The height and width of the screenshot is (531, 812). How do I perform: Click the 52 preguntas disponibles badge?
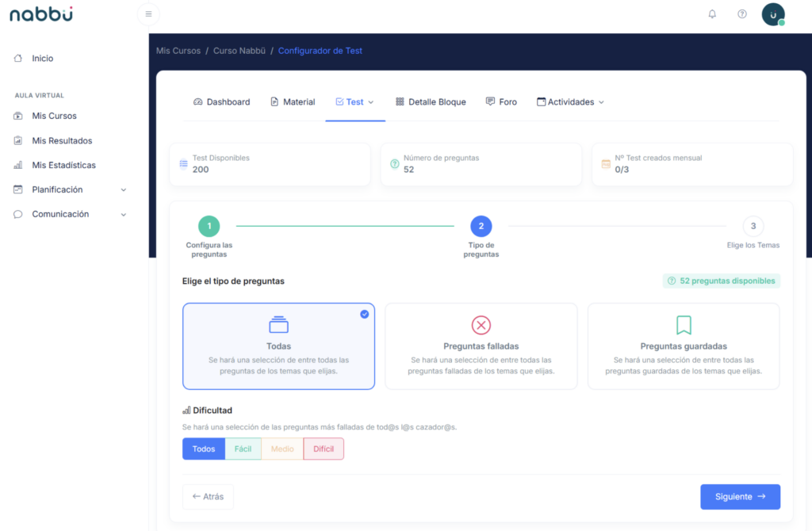[722, 281]
